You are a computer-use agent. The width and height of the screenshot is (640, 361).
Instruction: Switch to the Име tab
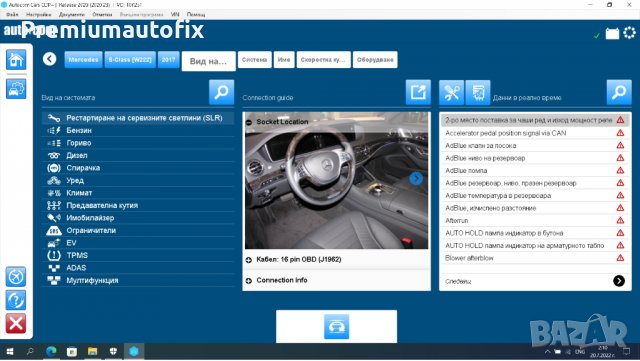pos(284,60)
